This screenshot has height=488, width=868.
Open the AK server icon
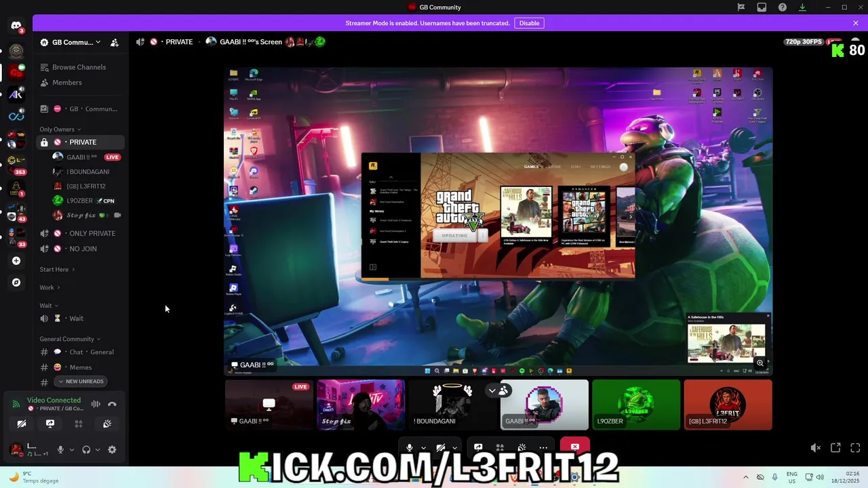(x=16, y=94)
